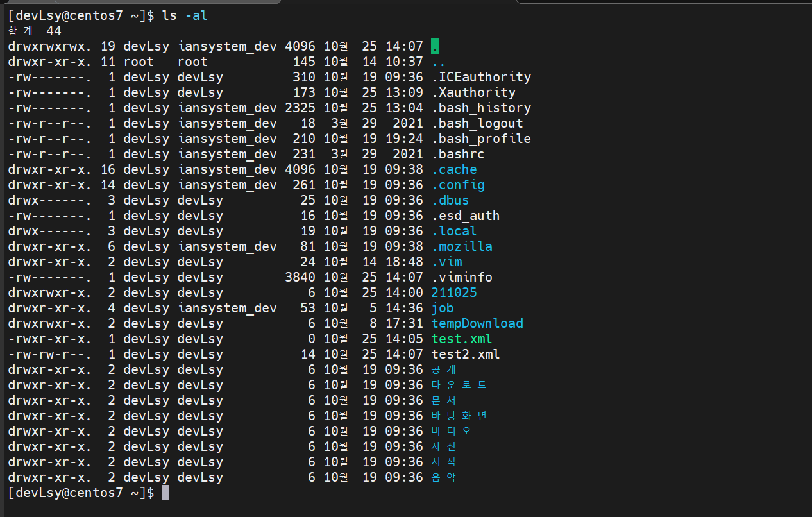Screen dimensions: 812x517
Task: Click the .viminfo file name
Action: point(462,277)
